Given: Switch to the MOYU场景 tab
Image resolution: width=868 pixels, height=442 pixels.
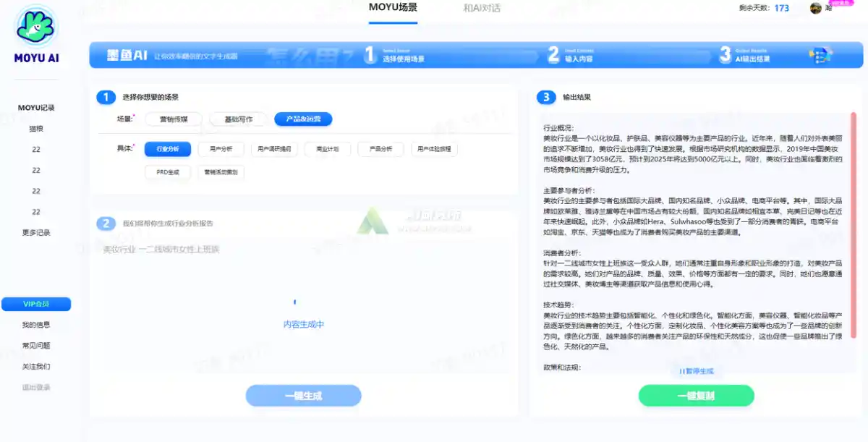Looking at the screenshot, I should tap(393, 8).
